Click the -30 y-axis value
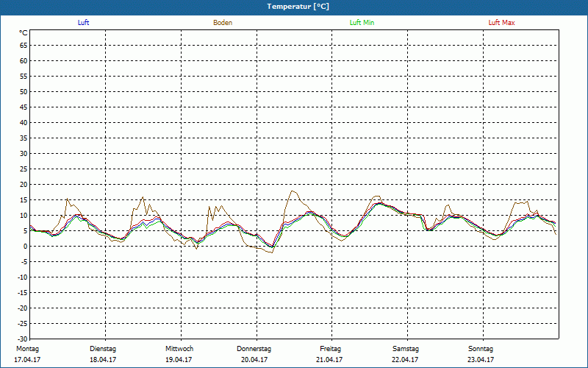The width and height of the screenshot is (588, 368). pyautogui.click(x=22, y=339)
